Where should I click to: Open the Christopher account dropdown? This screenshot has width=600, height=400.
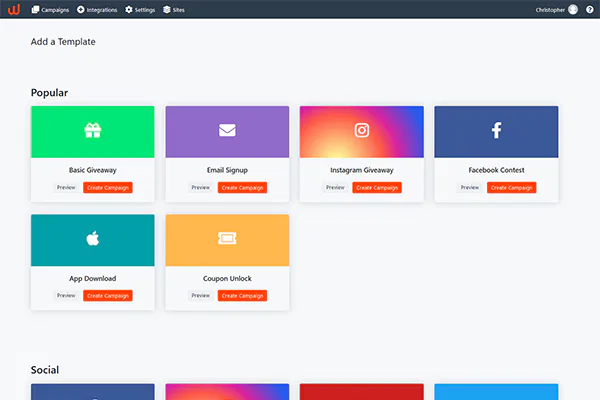[x=550, y=9]
